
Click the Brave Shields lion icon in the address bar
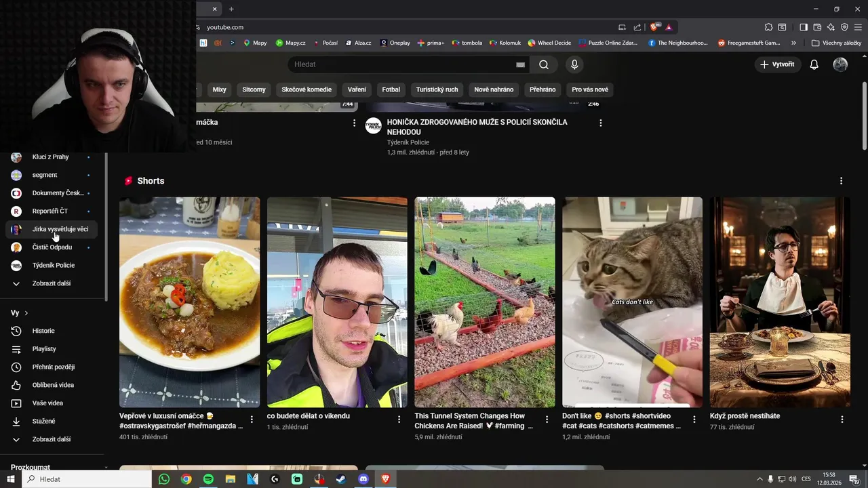click(x=654, y=27)
